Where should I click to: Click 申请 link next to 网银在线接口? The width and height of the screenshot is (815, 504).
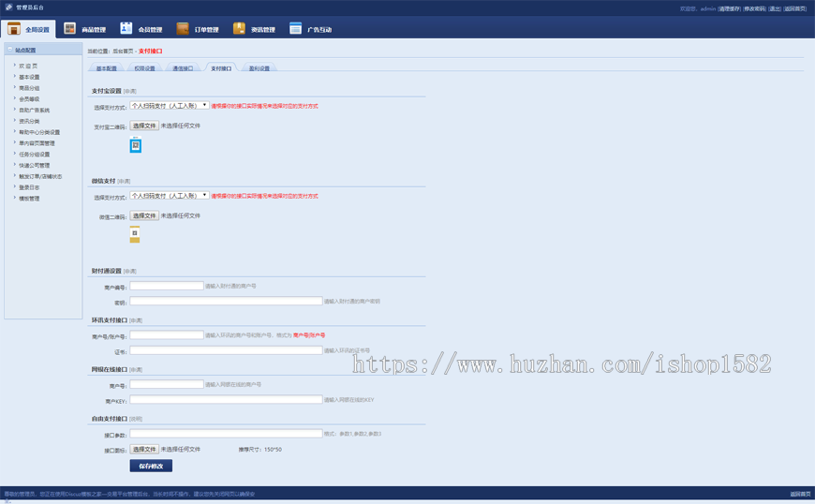[x=136, y=370]
